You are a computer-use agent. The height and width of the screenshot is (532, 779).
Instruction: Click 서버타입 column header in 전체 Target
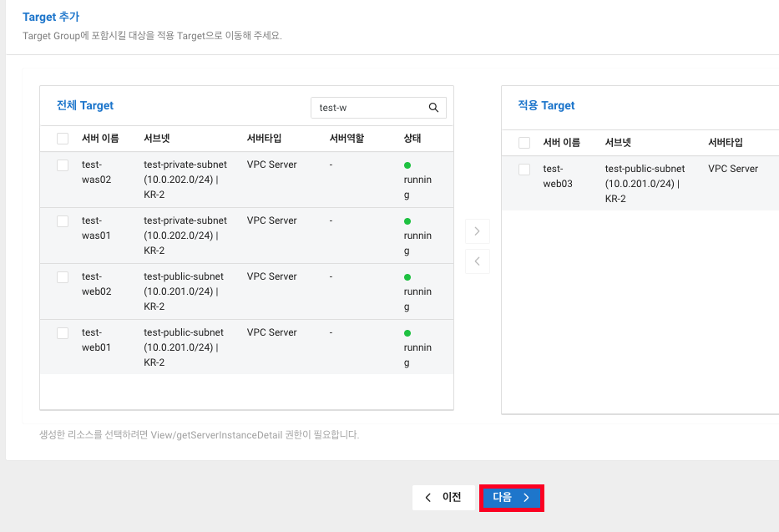pyautogui.click(x=265, y=138)
